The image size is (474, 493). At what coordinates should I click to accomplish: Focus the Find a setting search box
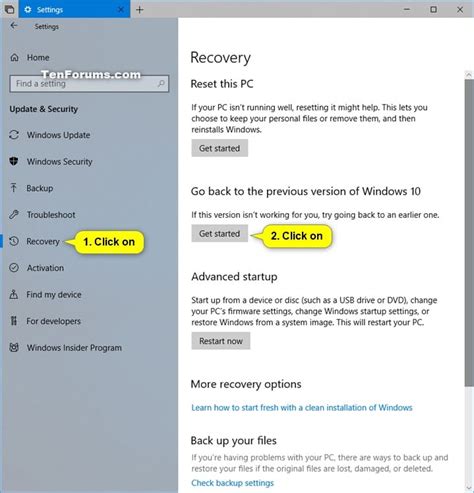[x=89, y=83]
